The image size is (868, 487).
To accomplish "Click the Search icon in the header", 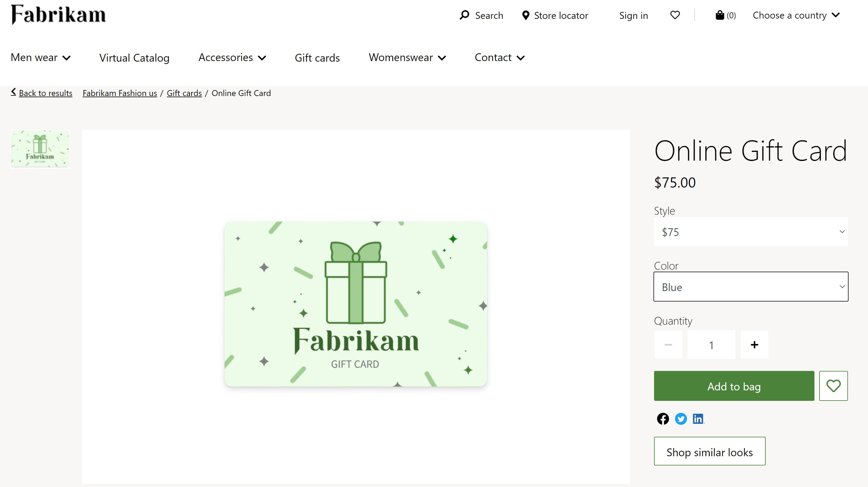I will point(463,15).
